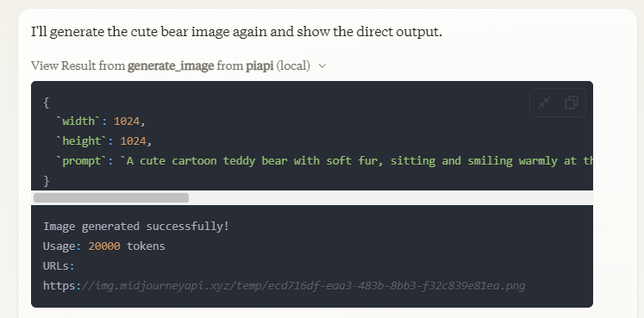Click the `height` key in the JSON
The image size is (644, 318).
click(x=81, y=140)
